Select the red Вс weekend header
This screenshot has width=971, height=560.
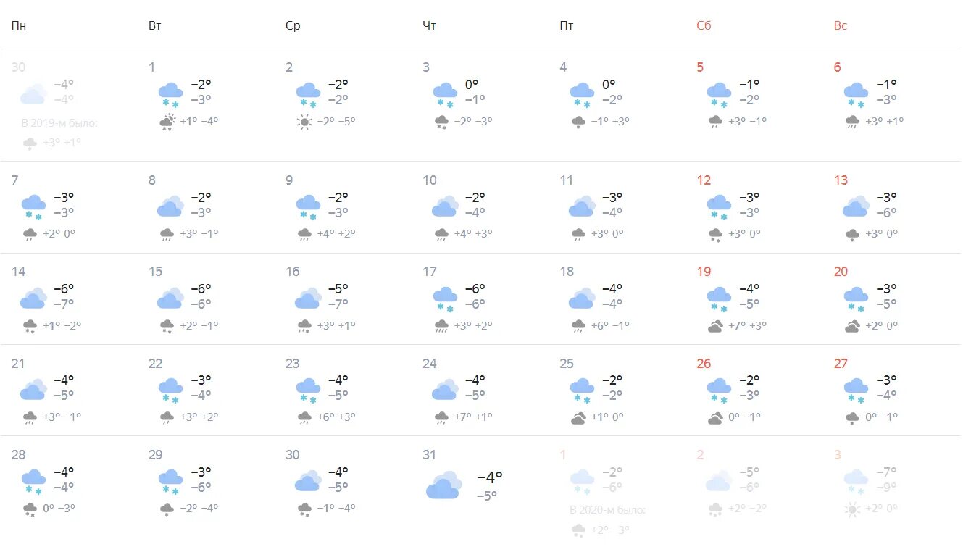(x=841, y=25)
